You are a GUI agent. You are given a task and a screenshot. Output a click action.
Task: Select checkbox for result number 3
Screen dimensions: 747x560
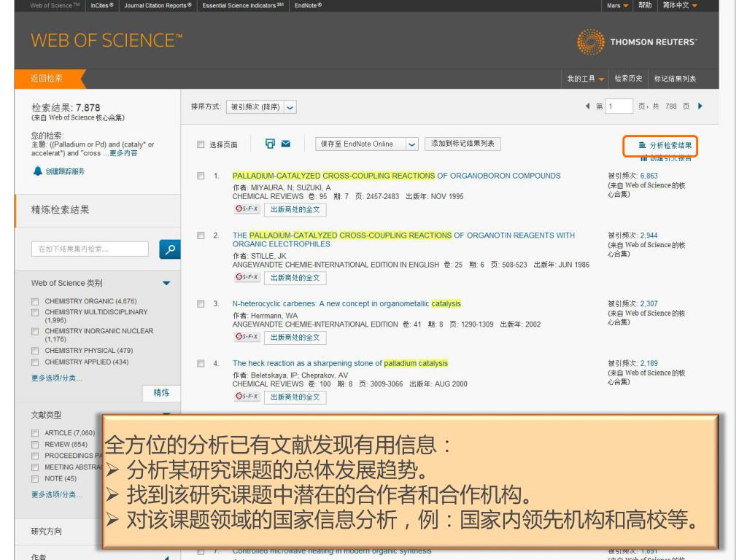click(201, 304)
